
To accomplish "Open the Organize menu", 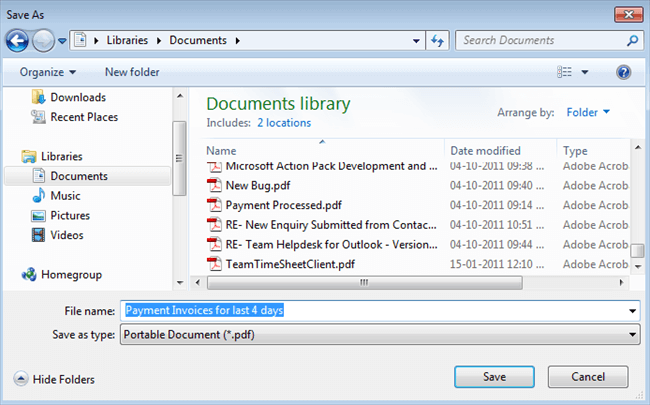I will (48, 72).
